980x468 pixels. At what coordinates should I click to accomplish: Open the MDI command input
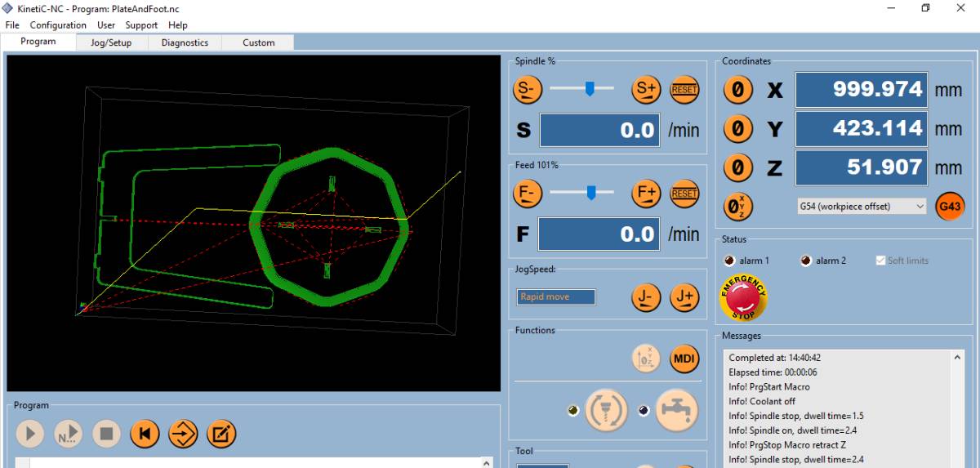click(684, 359)
